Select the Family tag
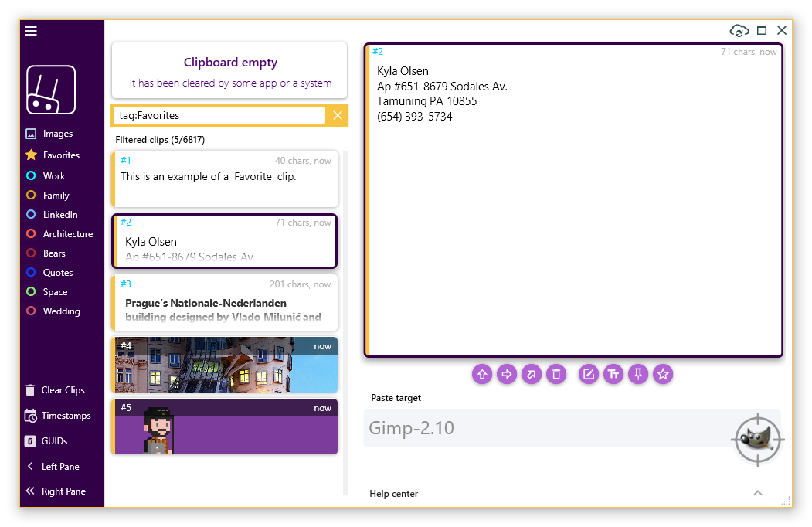Image resolution: width=812 pixels, height=527 pixels. [x=48, y=195]
